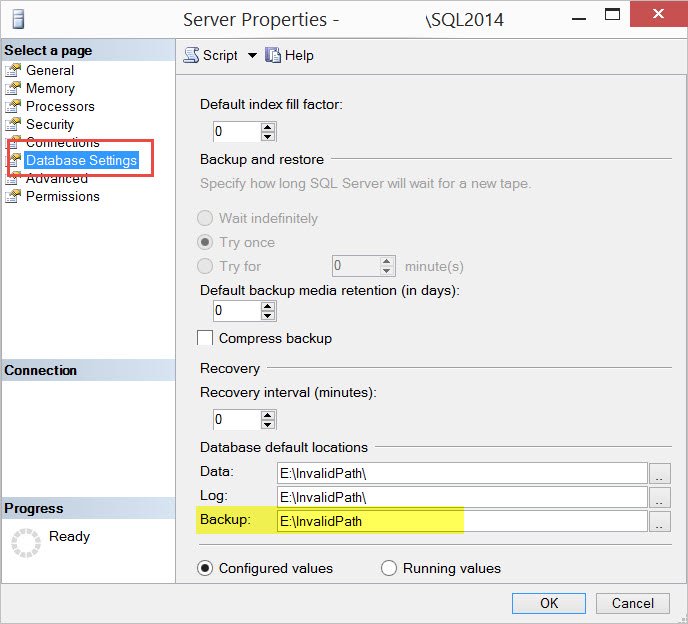
Task: Enable the Compress backup checkbox
Action: [x=205, y=338]
